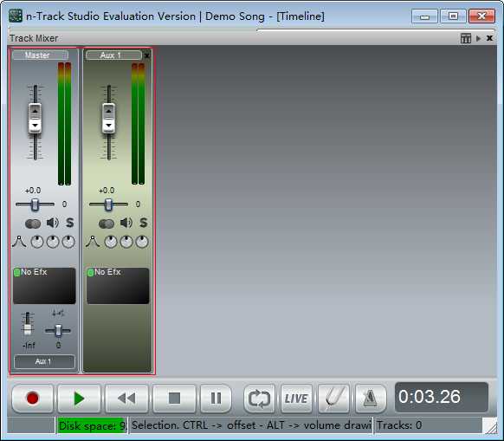Expand the Track Mixer options arrow
The height and width of the screenshot is (441, 504).
coord(478,38)
